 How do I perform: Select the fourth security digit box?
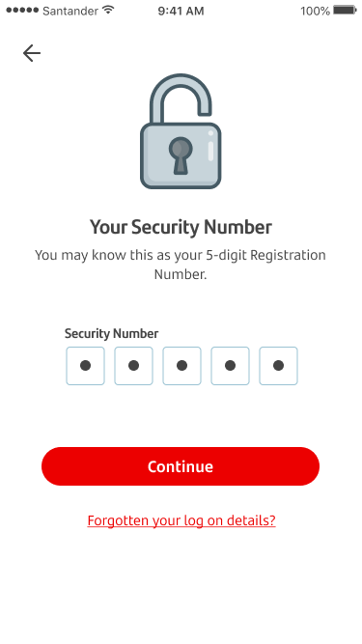click(x=231, y=366)
